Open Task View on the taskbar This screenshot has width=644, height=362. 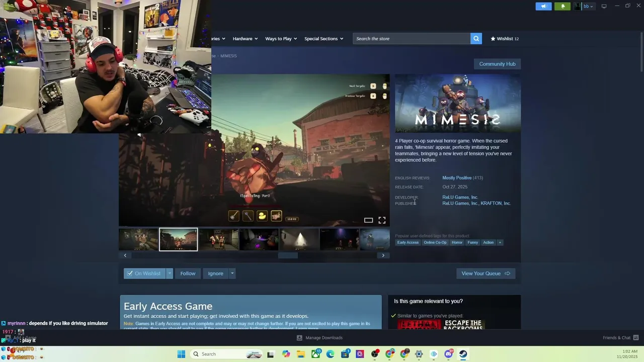pyautogui.click(x=270, y=354)
